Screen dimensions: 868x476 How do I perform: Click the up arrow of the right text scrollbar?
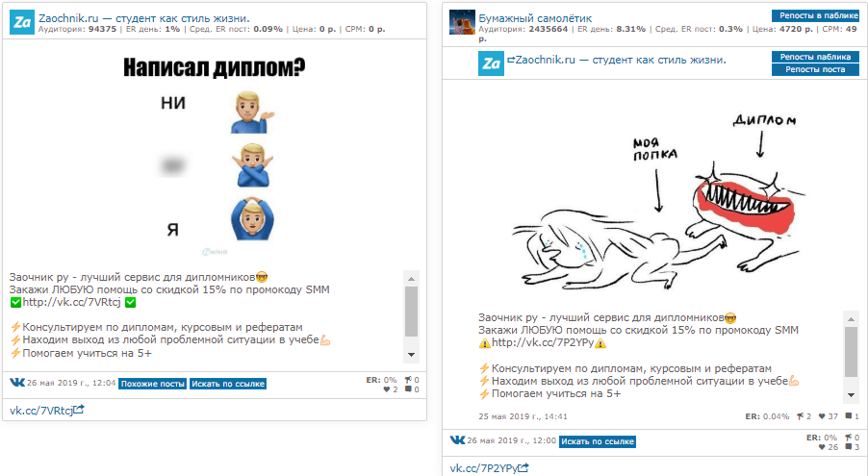[x=852, y=319]
